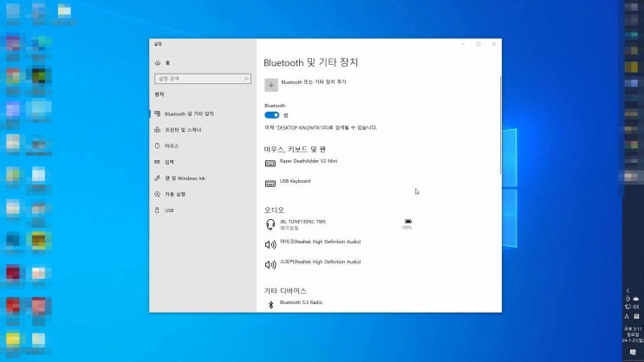The image size is (644, 362).
Task: Click the 마이크 Realtek audio device
Action: coord(319,243)
